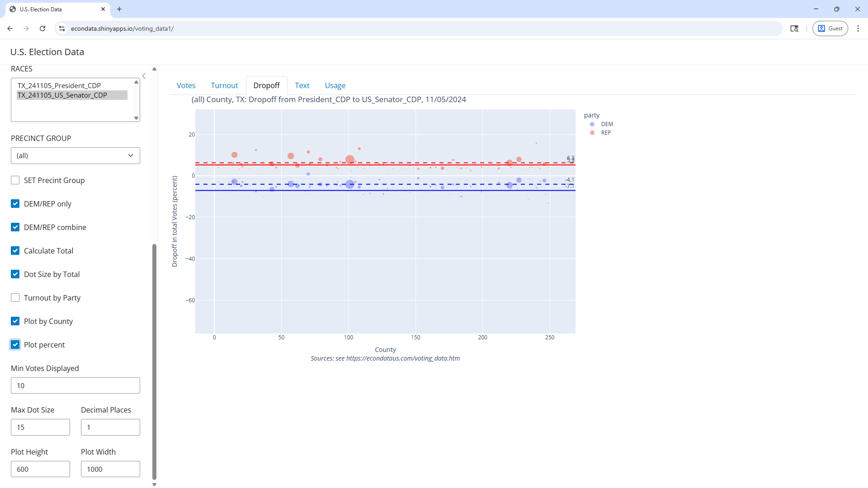Toggle the REP legend color marker

[x=592, y=133]
